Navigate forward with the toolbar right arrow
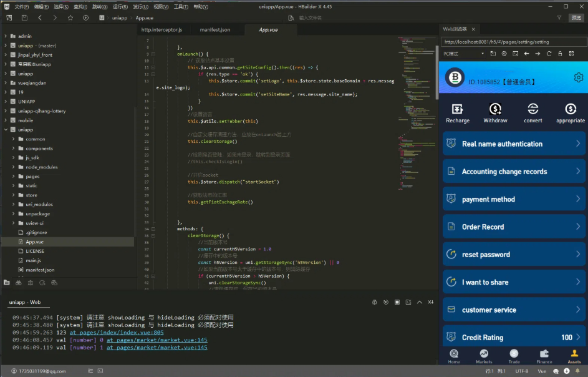This screenshot has width=588, height=377. point(55,17)
